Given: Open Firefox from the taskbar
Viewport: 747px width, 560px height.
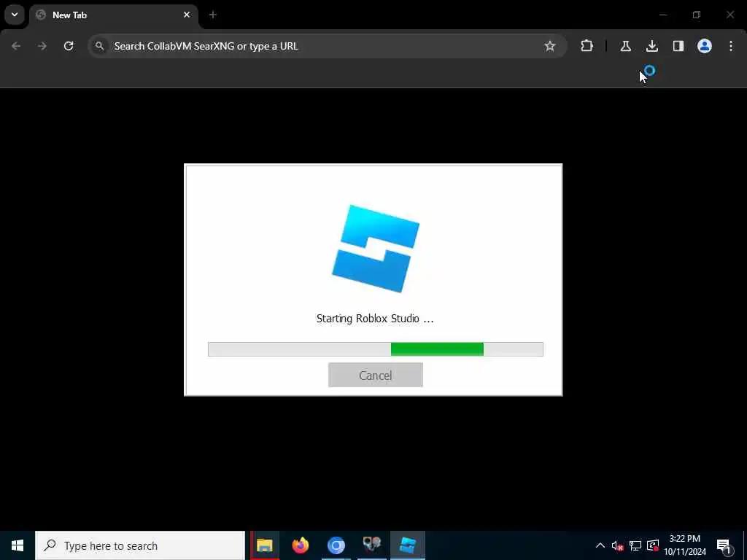Looking at the screenshot, I should [300, 545].
